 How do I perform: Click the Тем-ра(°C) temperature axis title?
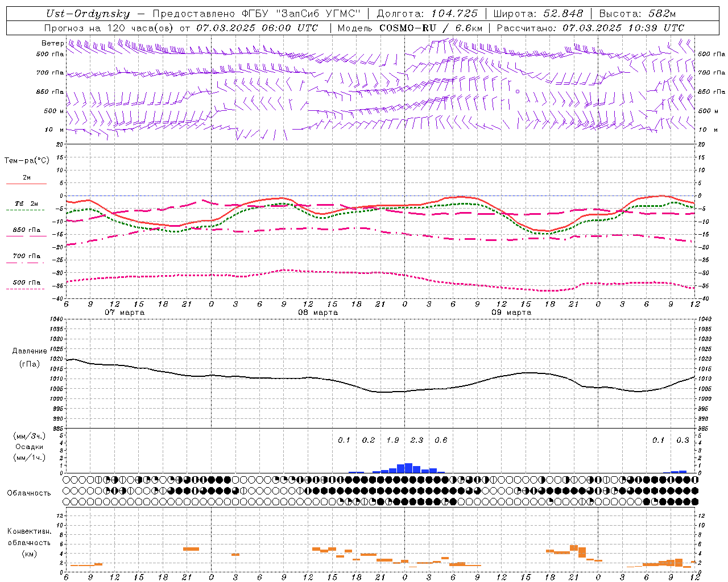27,161
